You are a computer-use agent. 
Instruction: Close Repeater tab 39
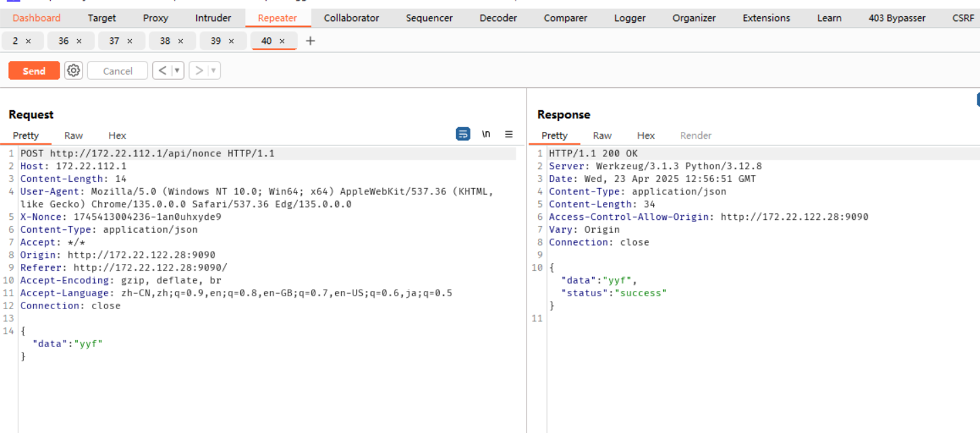click(231, 41)
